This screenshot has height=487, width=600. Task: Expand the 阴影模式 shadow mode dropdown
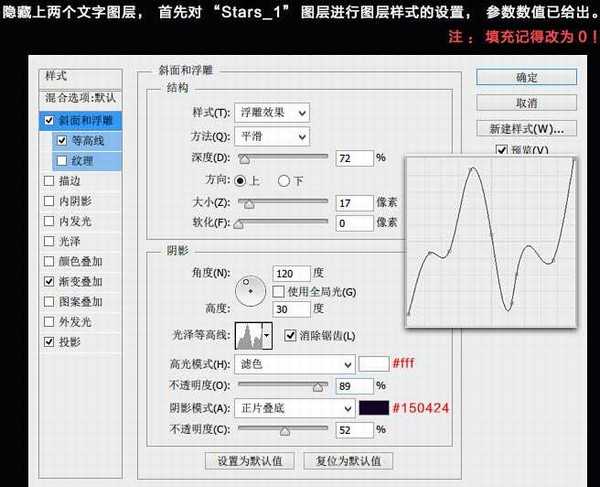(x=294, y=408)
